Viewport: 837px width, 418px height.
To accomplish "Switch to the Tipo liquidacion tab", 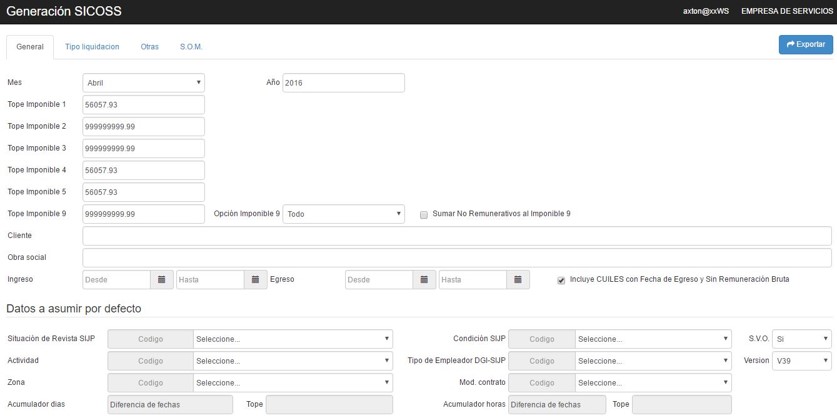I will point(92,47).
